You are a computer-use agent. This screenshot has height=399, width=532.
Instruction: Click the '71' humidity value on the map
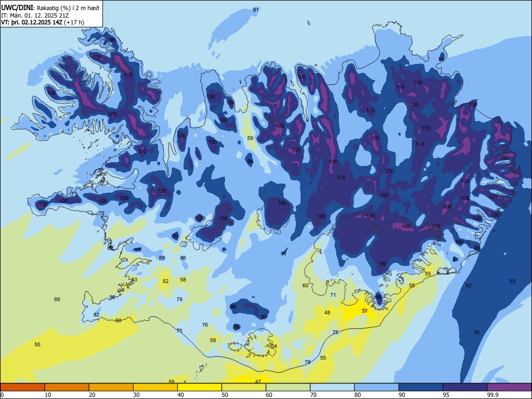(x=333, y=295)
